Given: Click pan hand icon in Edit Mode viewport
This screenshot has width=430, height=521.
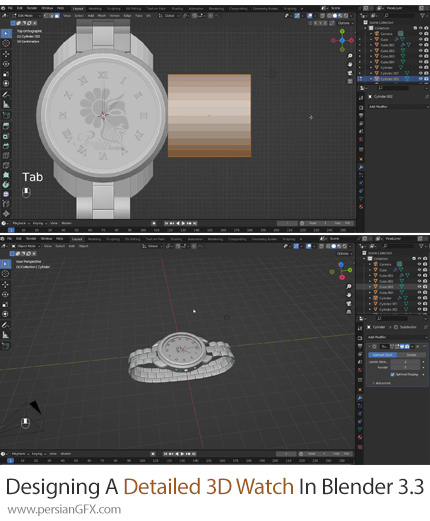Looking at the screenshot, I should tap(350, 64).
